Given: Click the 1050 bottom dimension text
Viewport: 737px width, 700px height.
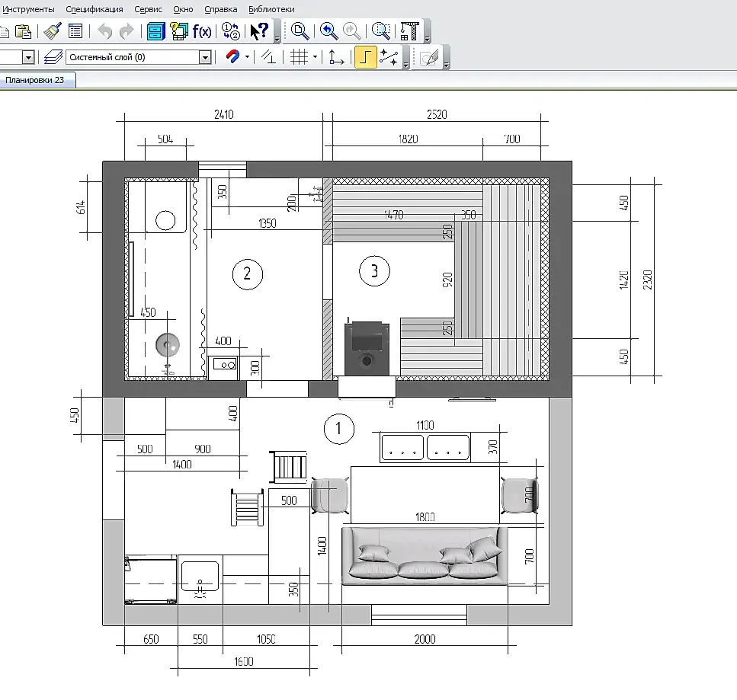Looking at the screenshot, I should (x=266, y=639).
